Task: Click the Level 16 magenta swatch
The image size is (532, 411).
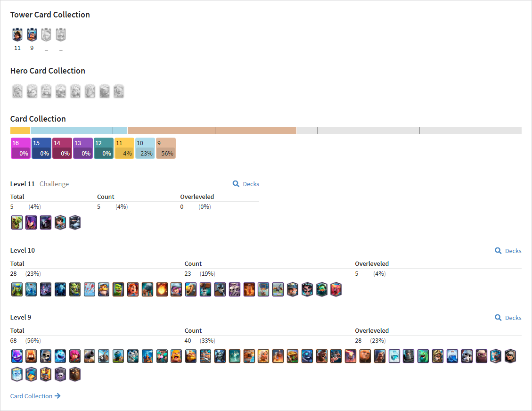Action: click(21, 148)
